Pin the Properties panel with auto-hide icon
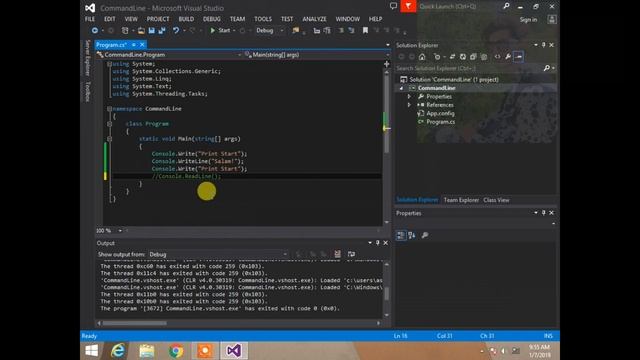The width and height of the screenshot is (640, 360). (544, 213)
